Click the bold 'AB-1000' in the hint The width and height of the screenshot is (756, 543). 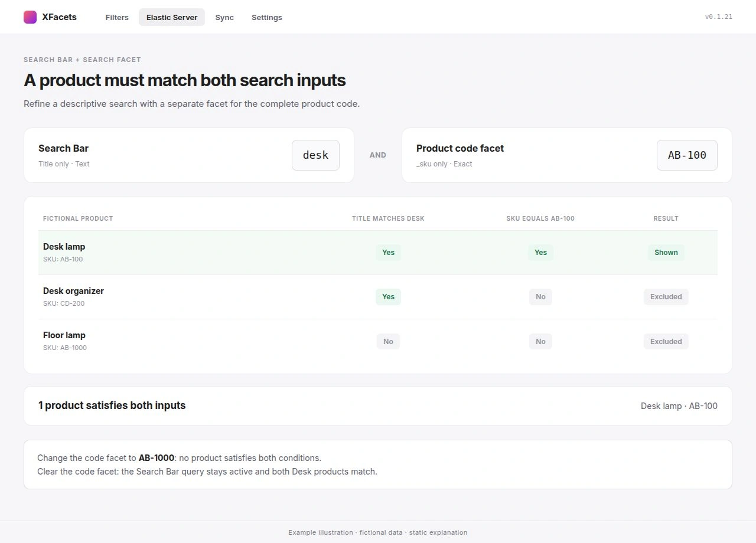tap(157, 458)
